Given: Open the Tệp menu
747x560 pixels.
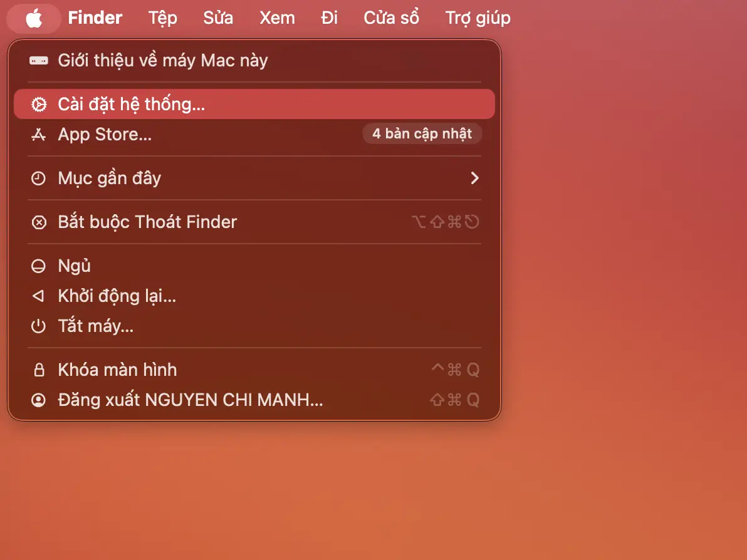Looking at the screenshot, I should (x=163, y=18).
